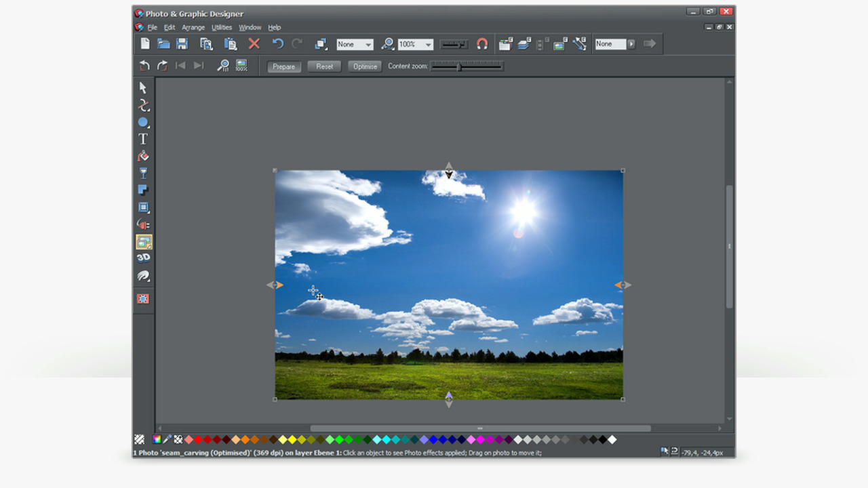This screenshot has width=868, height=488.
Task: Click the Zoom magnifier tool icon
Action: point(388,43)
